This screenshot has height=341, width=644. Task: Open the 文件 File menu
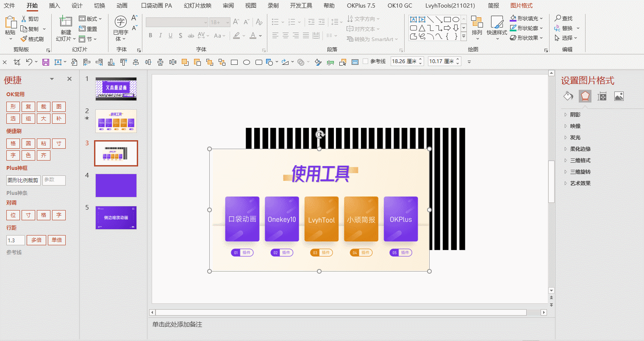click(x=9, y=6)
